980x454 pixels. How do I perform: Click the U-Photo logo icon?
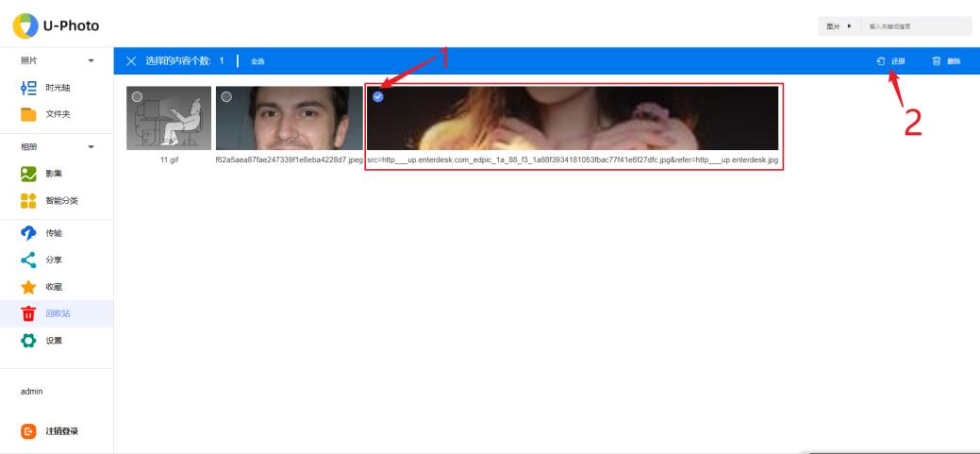tap(21, 24)
